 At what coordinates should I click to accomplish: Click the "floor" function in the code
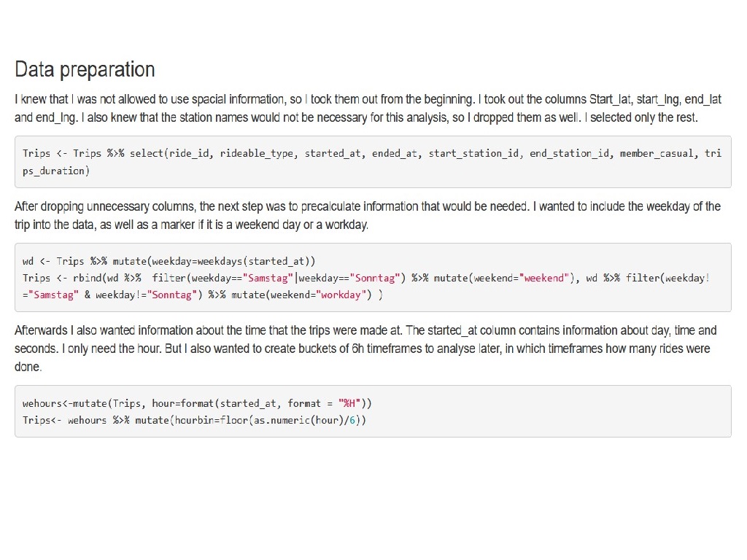coord(233,421)
